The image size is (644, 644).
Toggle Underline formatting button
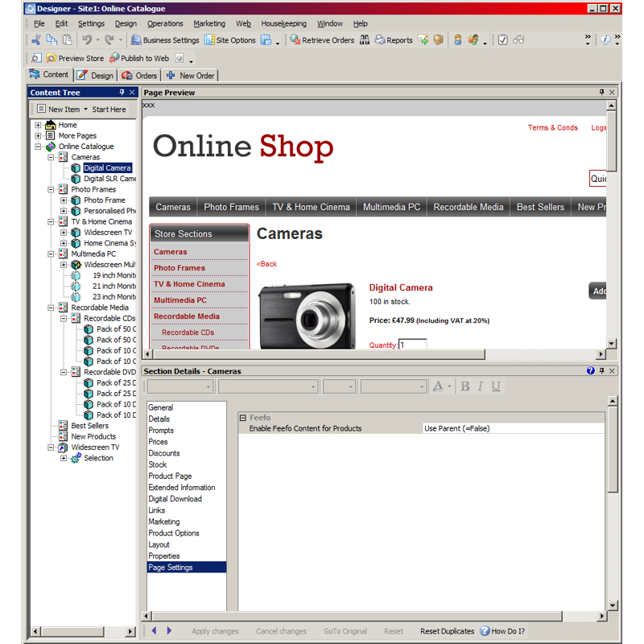[496, 386]
